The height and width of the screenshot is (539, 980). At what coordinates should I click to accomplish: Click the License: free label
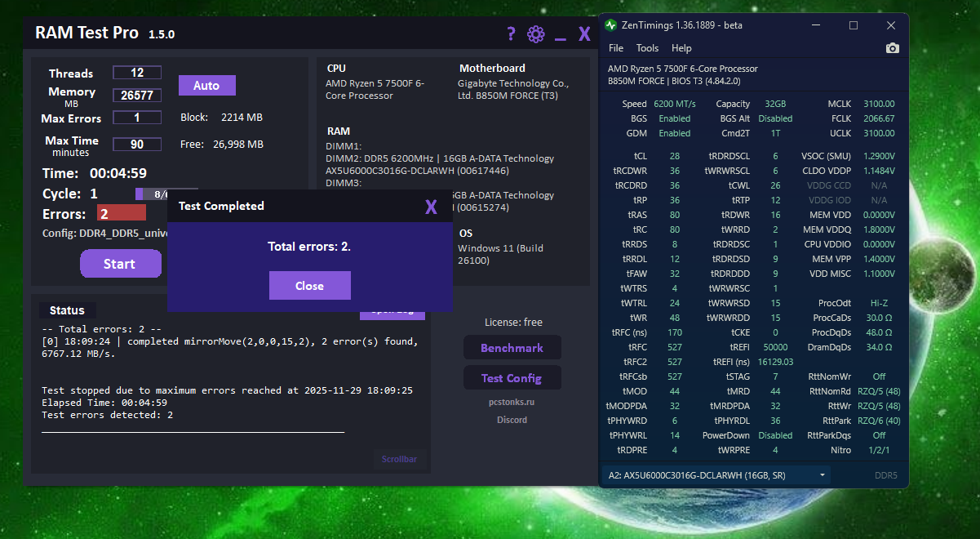coord(513,323)
